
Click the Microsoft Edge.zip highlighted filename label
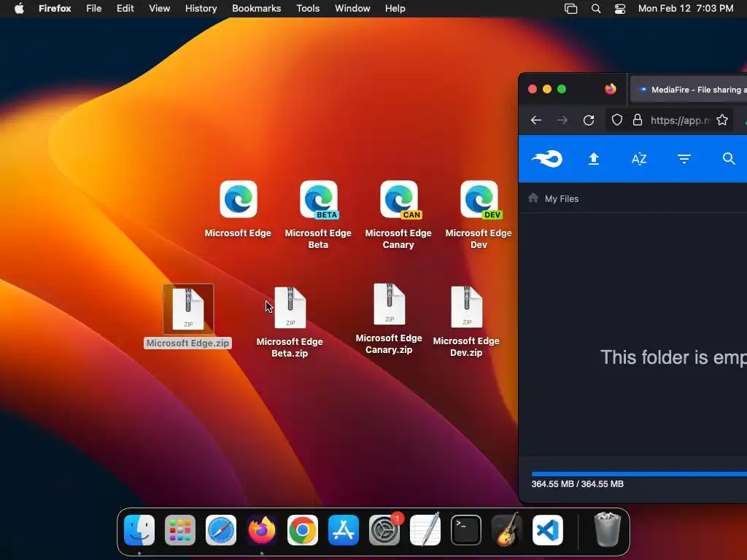coord(187,343)
